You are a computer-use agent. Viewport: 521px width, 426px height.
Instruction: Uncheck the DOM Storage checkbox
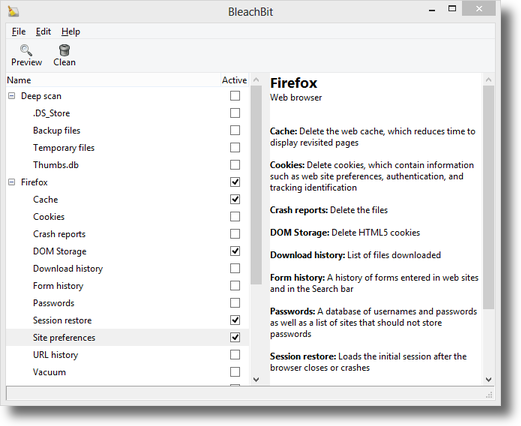[235, 251]
